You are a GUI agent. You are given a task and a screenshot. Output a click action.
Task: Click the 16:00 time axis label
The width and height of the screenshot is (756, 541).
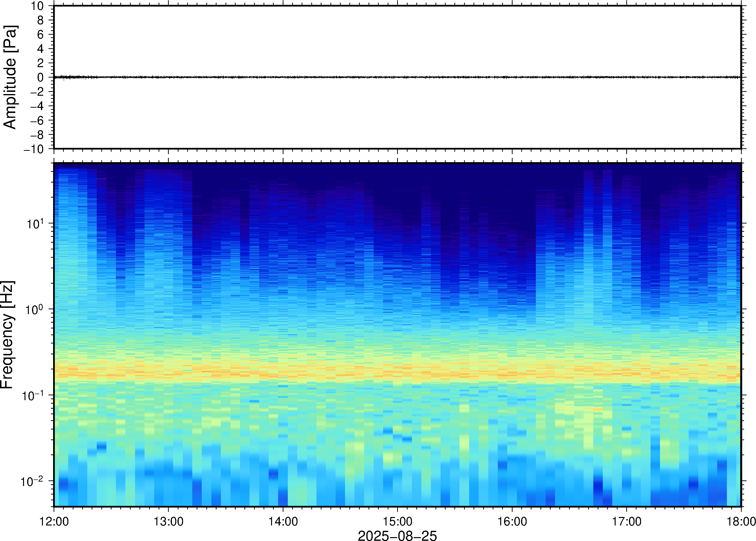(512, 521)
